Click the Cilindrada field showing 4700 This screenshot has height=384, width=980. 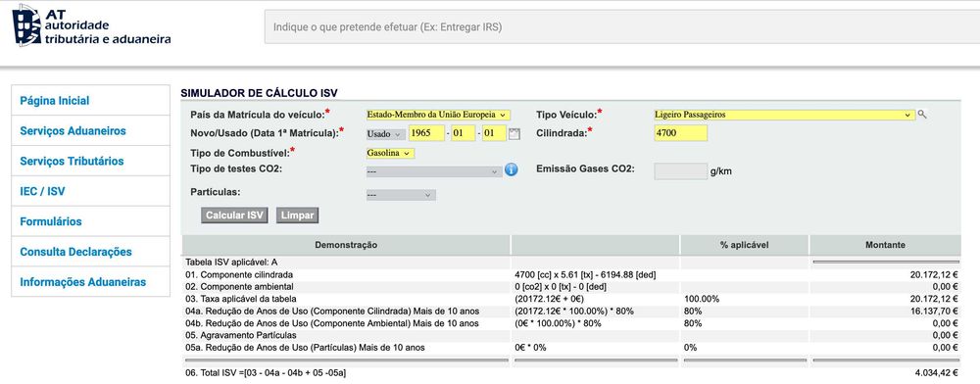tap(681, 133)
